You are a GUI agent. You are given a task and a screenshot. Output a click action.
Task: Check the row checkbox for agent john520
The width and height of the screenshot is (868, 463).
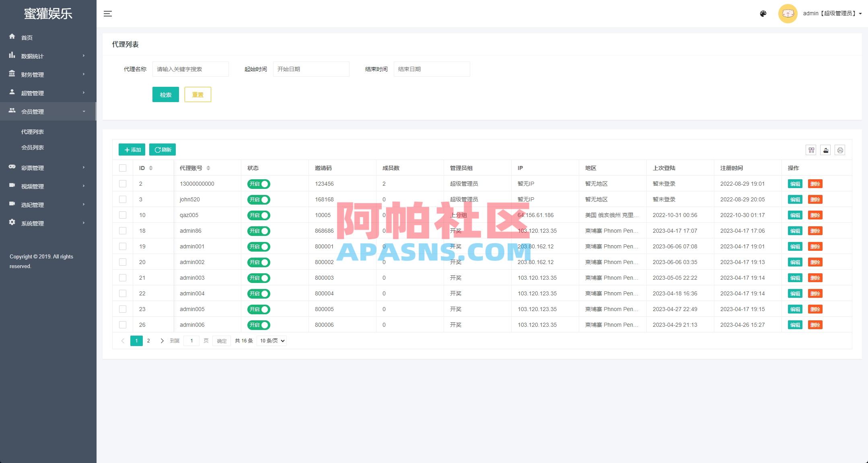(x=123, y=199)
